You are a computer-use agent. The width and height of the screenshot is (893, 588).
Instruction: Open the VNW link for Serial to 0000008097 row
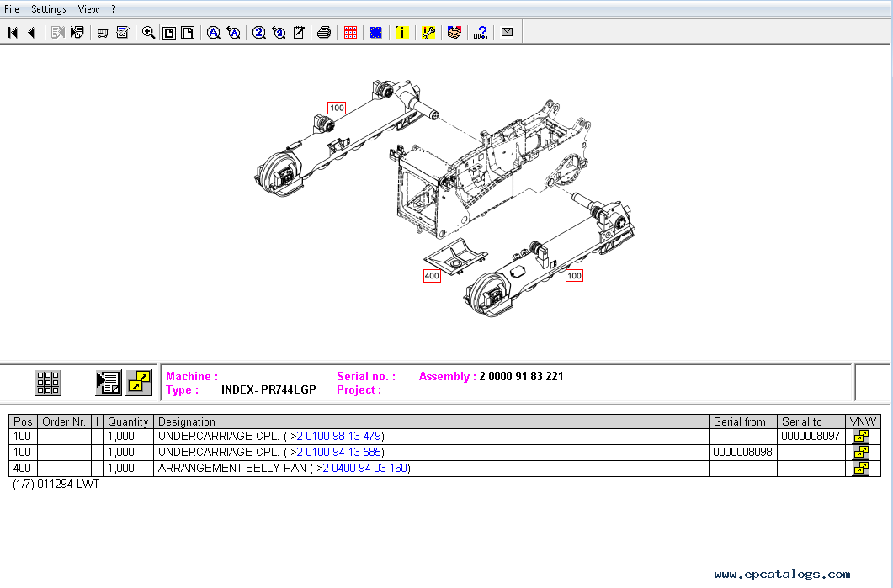pos(861,437)
